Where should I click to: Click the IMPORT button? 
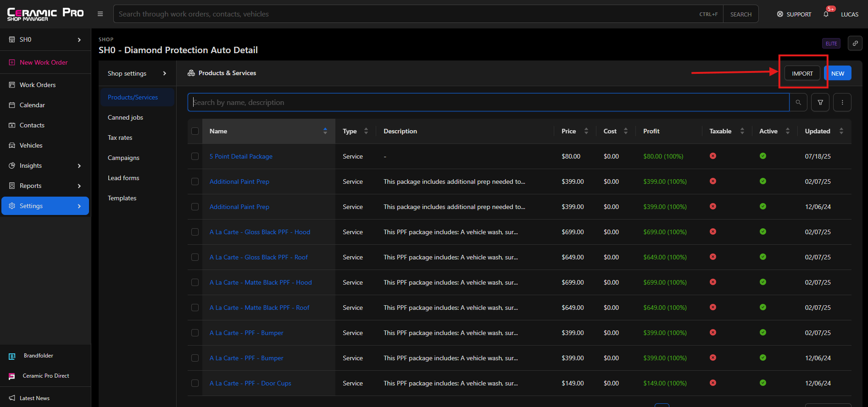click(x=802, y=73)
